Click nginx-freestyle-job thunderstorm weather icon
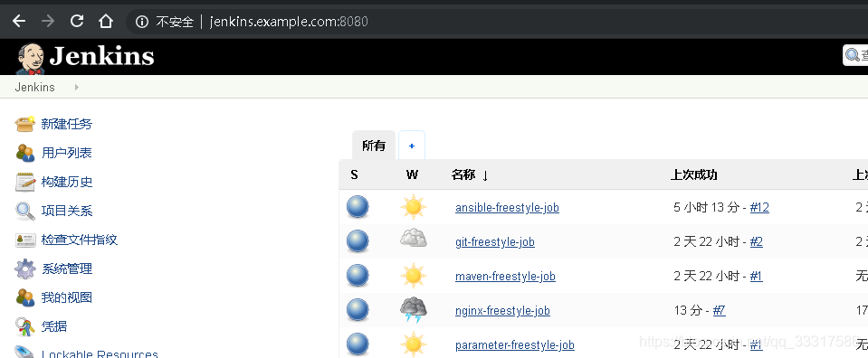Viewport: 868px width, 358px height. pos(413,310)
